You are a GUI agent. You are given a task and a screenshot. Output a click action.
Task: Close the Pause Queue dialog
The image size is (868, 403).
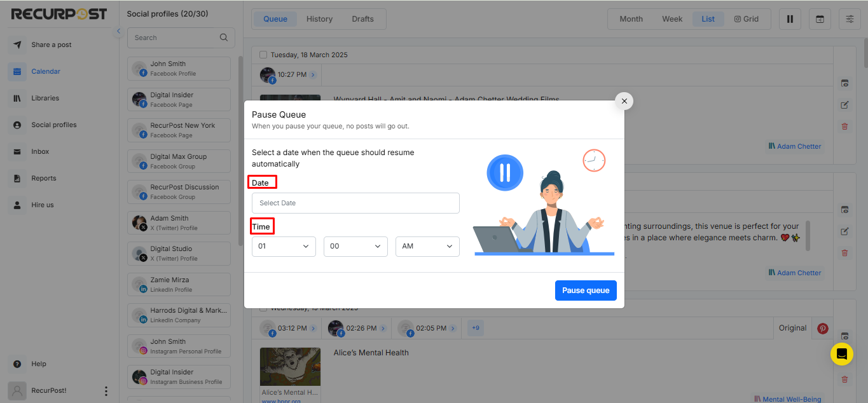coord(624,101)
